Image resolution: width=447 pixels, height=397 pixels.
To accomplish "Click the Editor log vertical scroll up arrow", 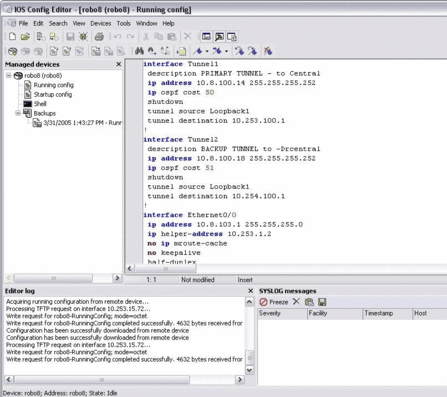I will tap(249, 302).
